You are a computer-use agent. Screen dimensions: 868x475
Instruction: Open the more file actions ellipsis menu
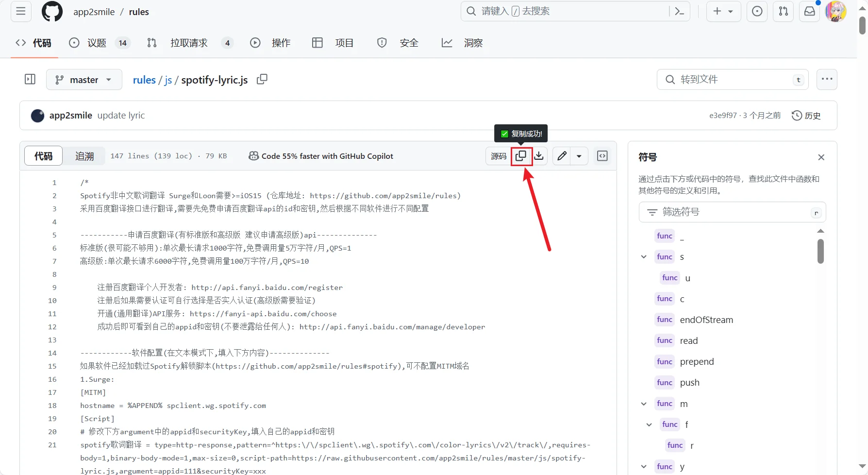[827, 79]
